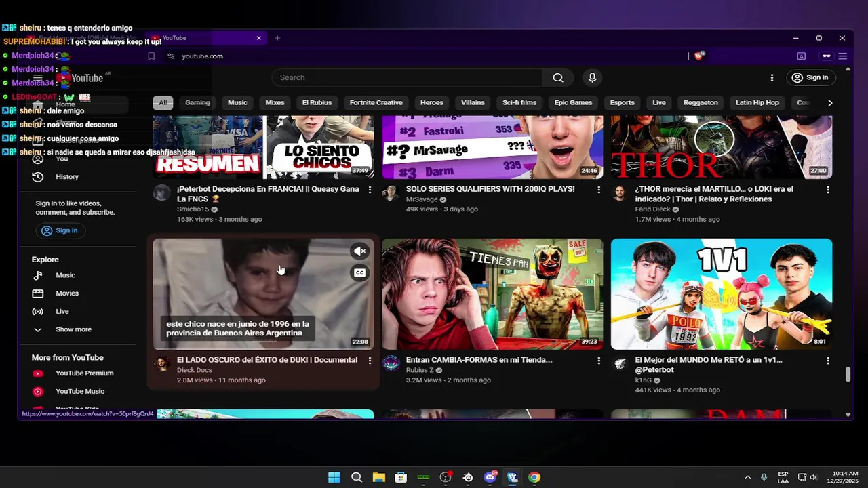Open the Windows Start menu
The image size is (868, 488).
click(x=334, y=477)
